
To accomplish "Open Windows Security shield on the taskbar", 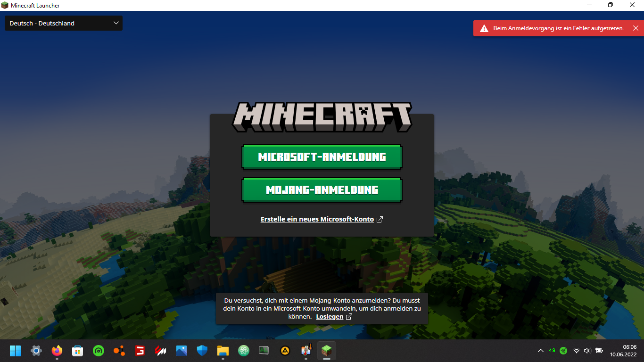I will [x=202, y=351].
